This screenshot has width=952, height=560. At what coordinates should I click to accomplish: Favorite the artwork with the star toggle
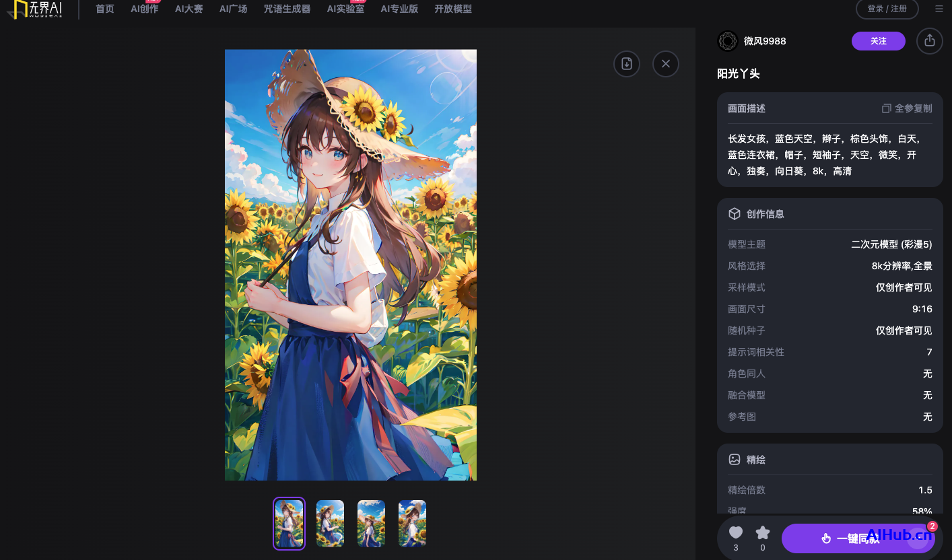pyautogui.click(x=762, y=532)
